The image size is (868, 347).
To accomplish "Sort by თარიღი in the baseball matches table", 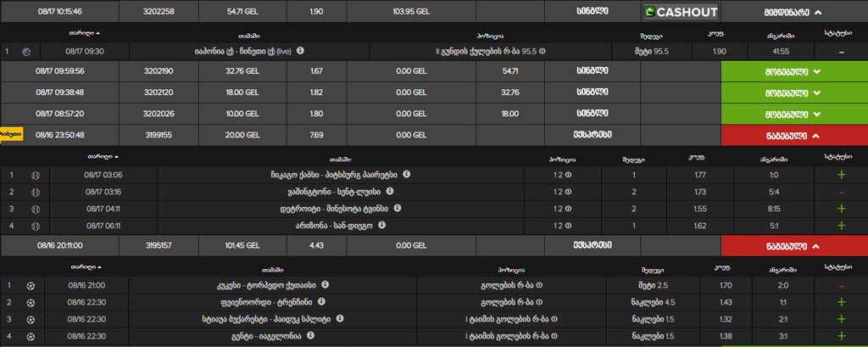I will point(103,157).
